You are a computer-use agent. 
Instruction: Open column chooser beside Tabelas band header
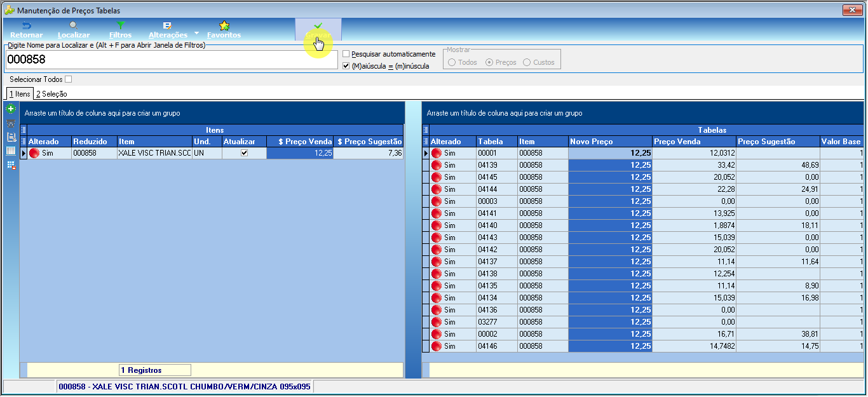click(426, 130)
